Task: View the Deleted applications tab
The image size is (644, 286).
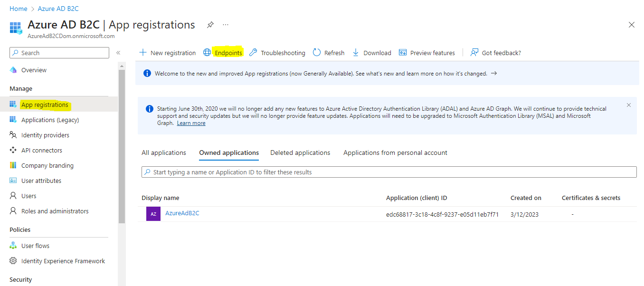Action: 300,153
